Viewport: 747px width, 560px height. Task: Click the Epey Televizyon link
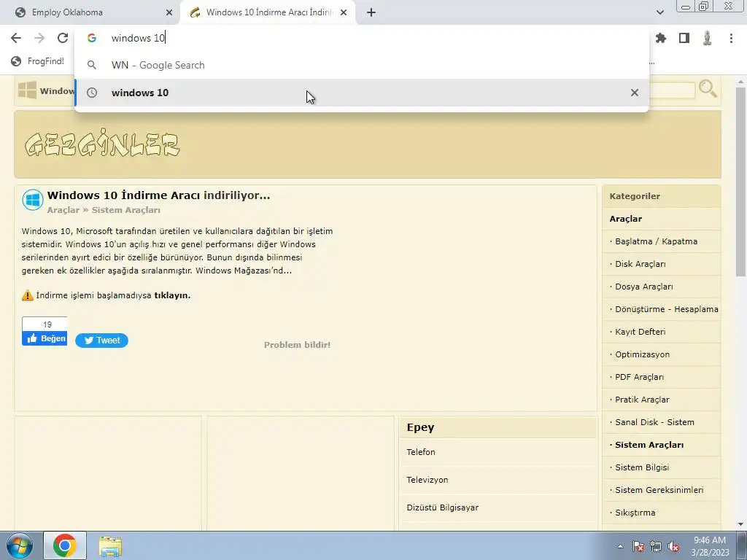point(427,480)
